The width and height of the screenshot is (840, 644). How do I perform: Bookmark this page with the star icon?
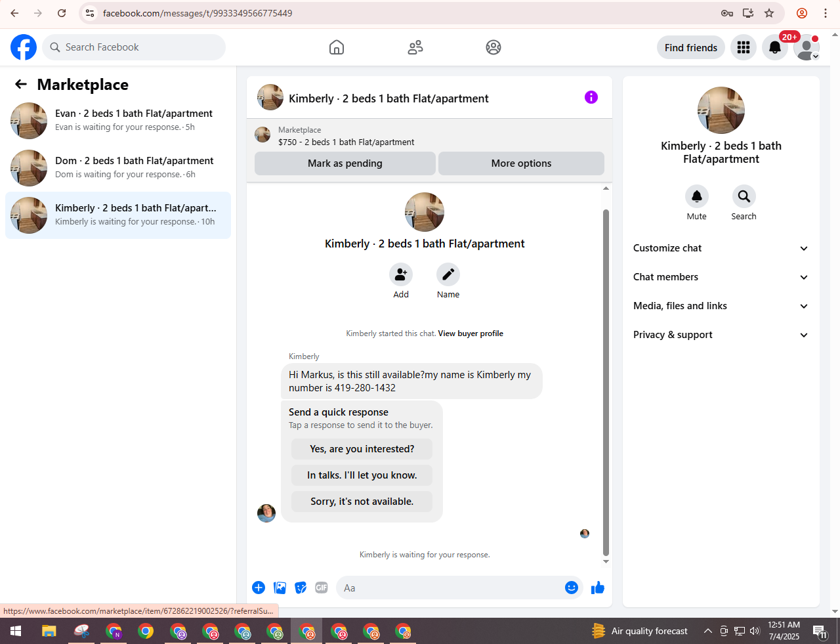click(x=769, y=13)
